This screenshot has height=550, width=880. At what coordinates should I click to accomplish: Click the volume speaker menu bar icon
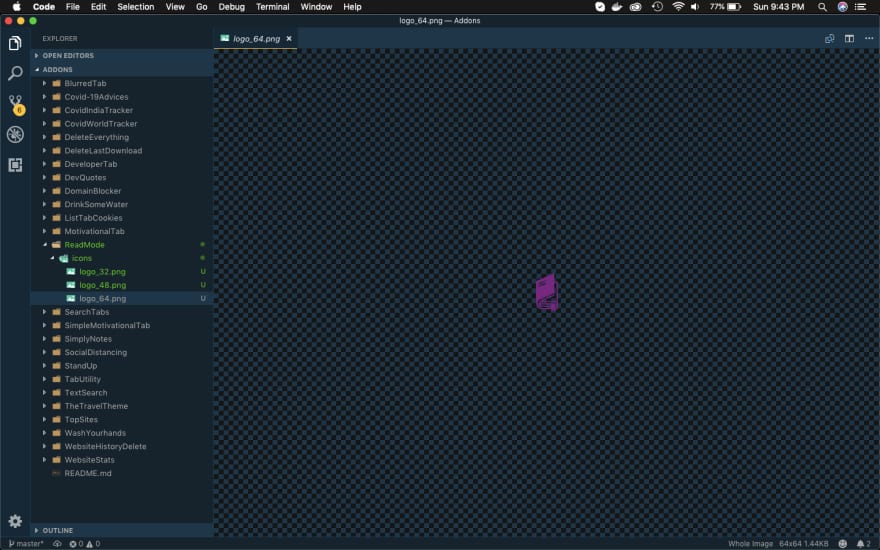click(695, 7)
